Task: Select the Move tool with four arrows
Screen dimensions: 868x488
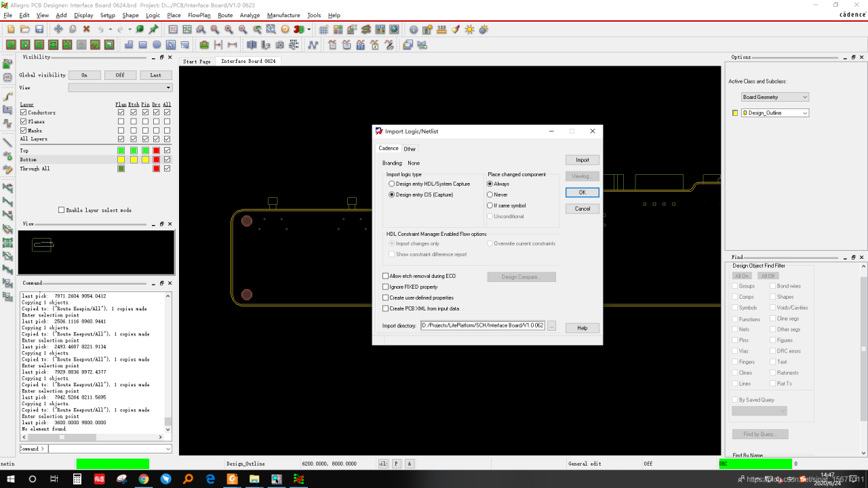Action: [x=58, y=29]
